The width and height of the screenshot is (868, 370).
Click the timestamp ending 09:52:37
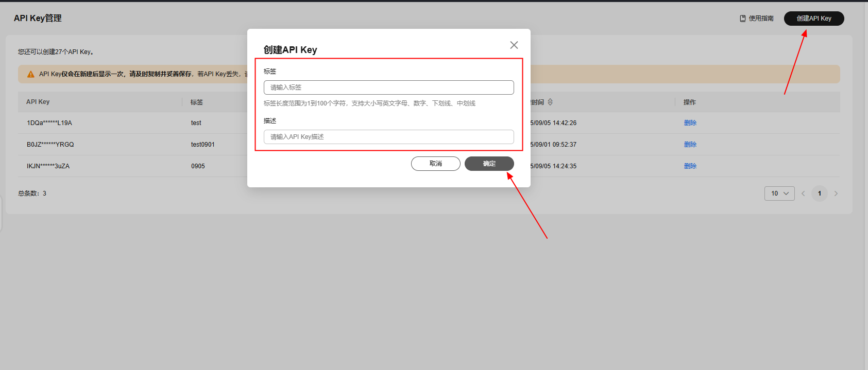pos(553,145)
